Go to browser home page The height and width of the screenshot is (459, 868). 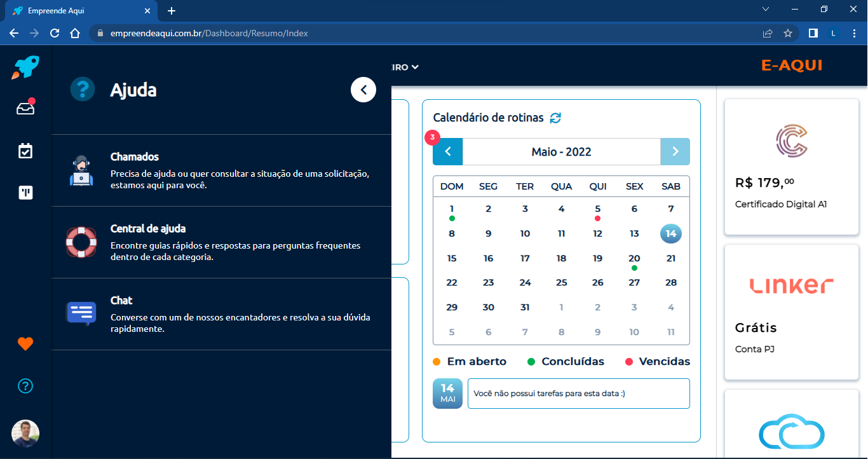coord(75,33)
